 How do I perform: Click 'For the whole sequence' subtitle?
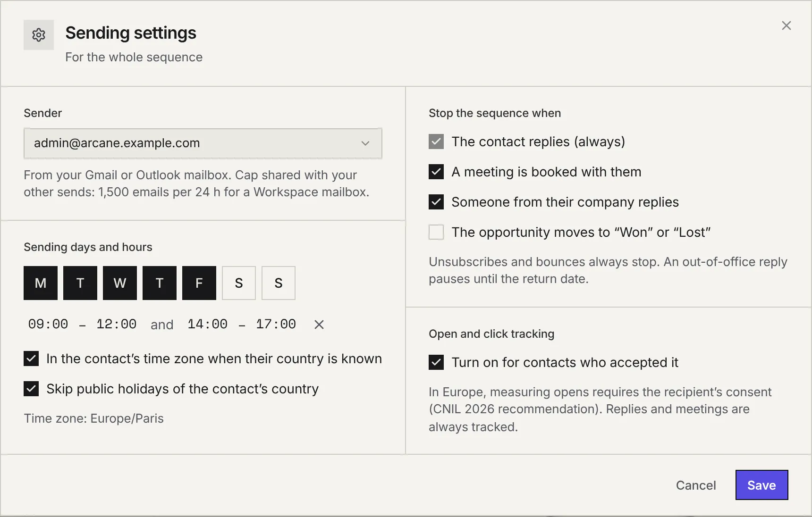tap(134, 57)
